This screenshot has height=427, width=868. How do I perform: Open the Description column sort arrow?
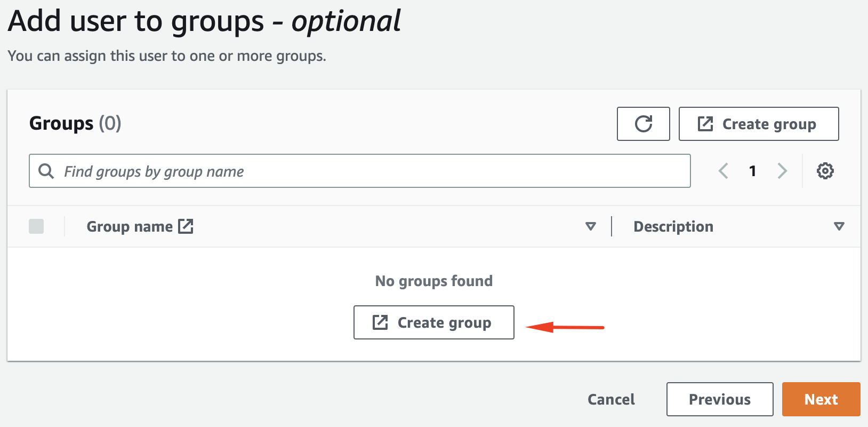point(839,226)
